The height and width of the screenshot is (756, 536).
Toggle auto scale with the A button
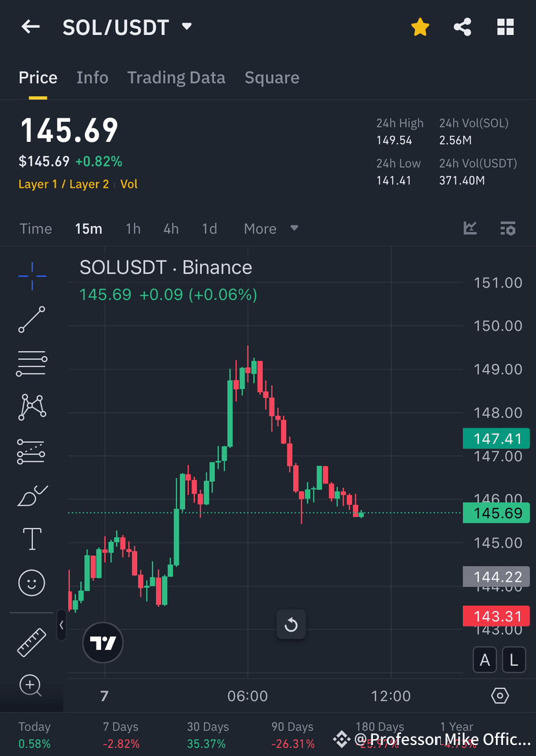point(485,659)
